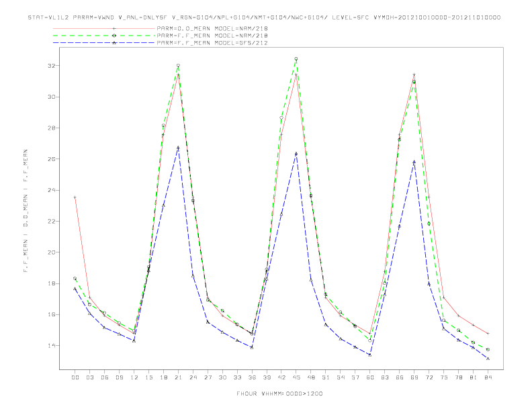
Task: Click the triangle marker on the blue legend line
Action: [x=114, y=43]
